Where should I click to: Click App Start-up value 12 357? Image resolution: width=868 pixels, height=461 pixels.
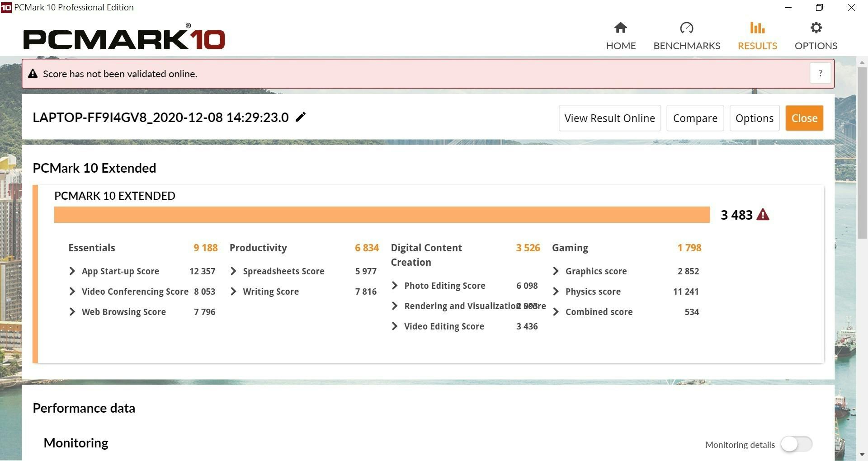(x=202, y=271)
